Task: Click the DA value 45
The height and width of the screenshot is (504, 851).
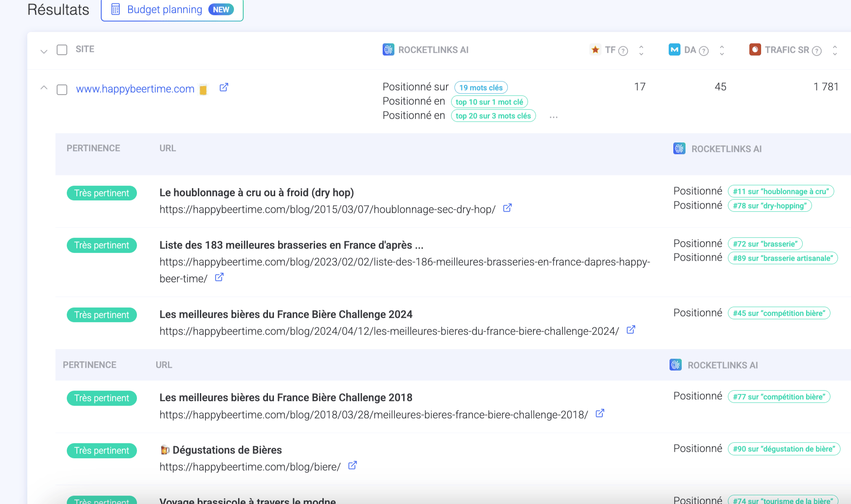Action: coord(720,87)
